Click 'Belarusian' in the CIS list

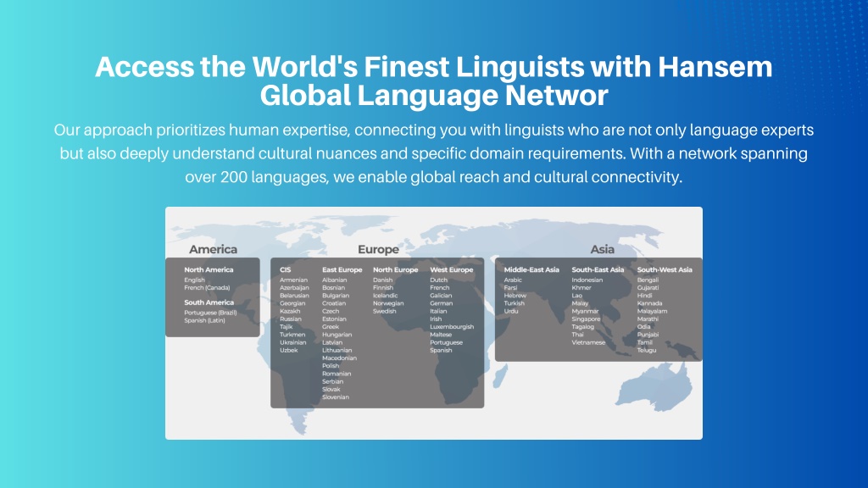pos(294,296)
